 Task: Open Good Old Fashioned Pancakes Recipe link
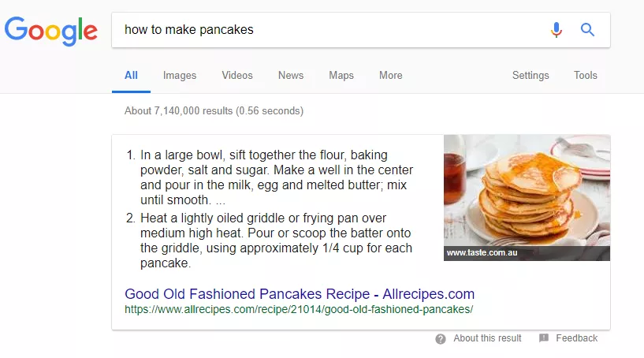[300, 294]
